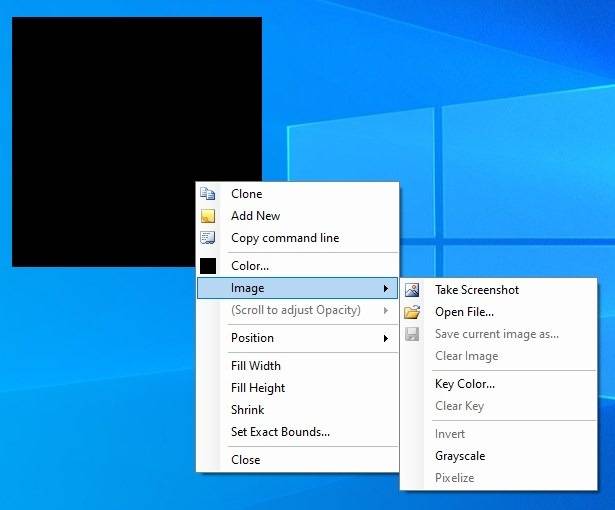Choose Add New from the menu

pos(297,216)
